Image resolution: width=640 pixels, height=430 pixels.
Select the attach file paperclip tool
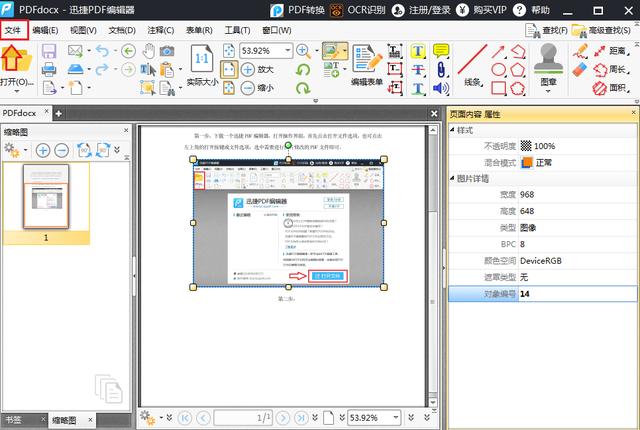click(441, 69)
